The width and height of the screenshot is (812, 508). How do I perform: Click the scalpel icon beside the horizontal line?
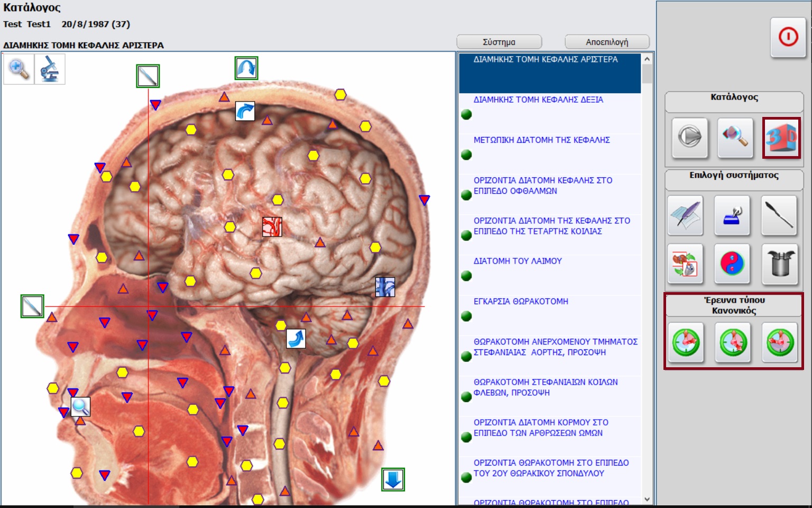32,306
